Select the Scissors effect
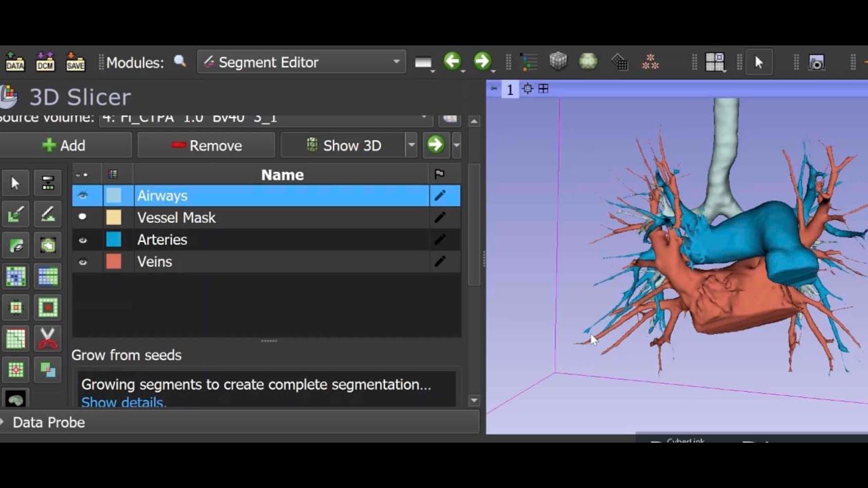868x488 pixels. (x=47, y=338)
